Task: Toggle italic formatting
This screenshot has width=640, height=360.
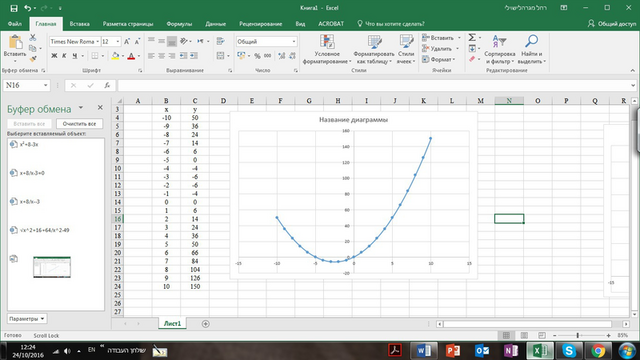Action: coord(64,56)
